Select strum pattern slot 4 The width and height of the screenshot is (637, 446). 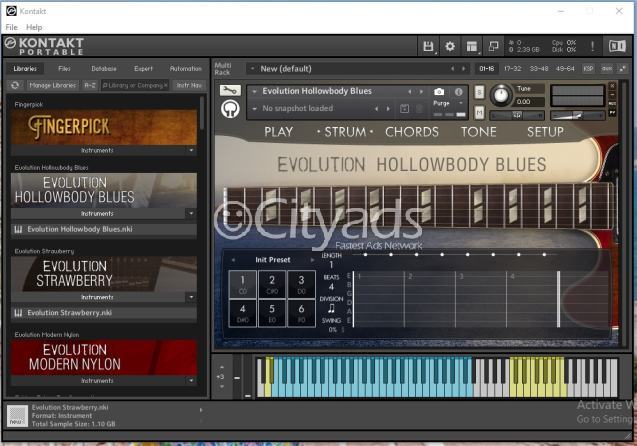[x=243, y=313]
